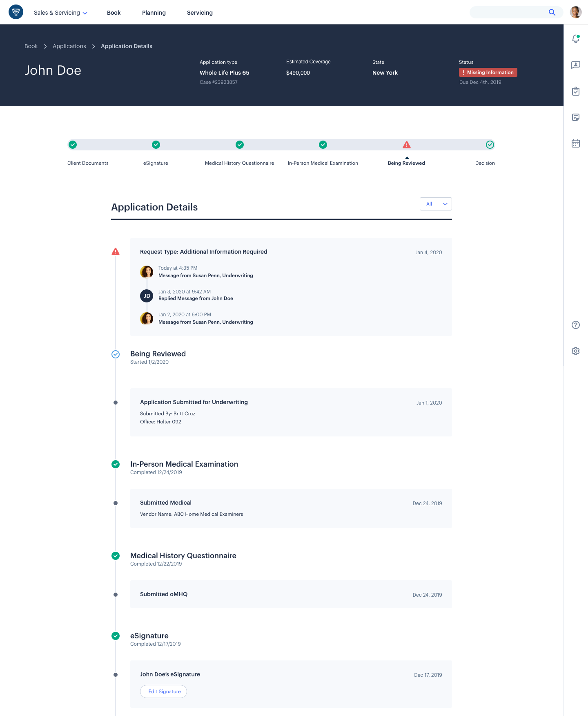Click the Case #23923857 text
Image resolution: width=588 pixels, height=716 pixels.
(x=218, y=82)
